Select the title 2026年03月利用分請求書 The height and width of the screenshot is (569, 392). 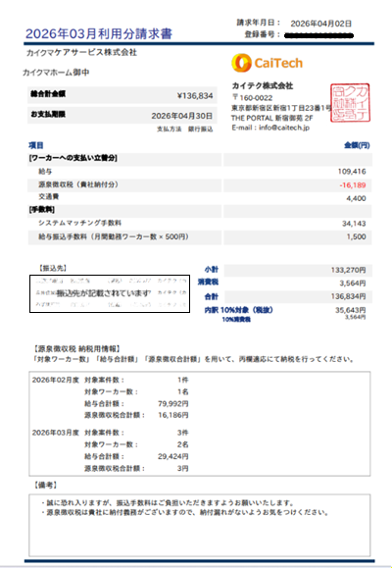pos(99,33)
